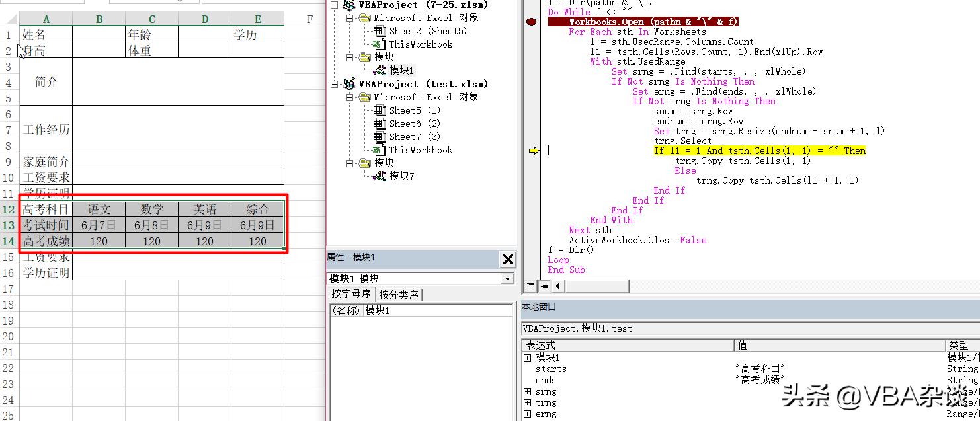Open the 模块1 模块 object dropdown
The height and width of the screenshot is (421, 980).
click(x=508, y=279)
